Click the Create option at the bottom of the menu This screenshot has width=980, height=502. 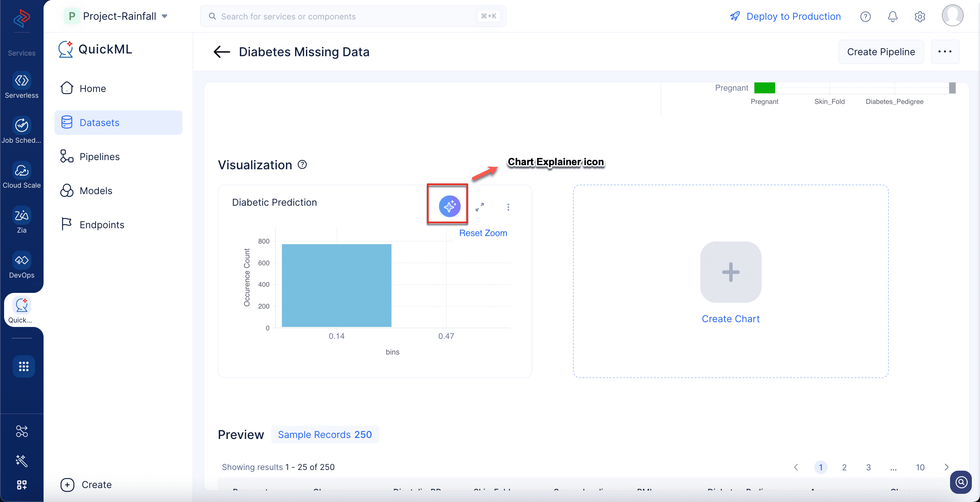pos(86,485)
